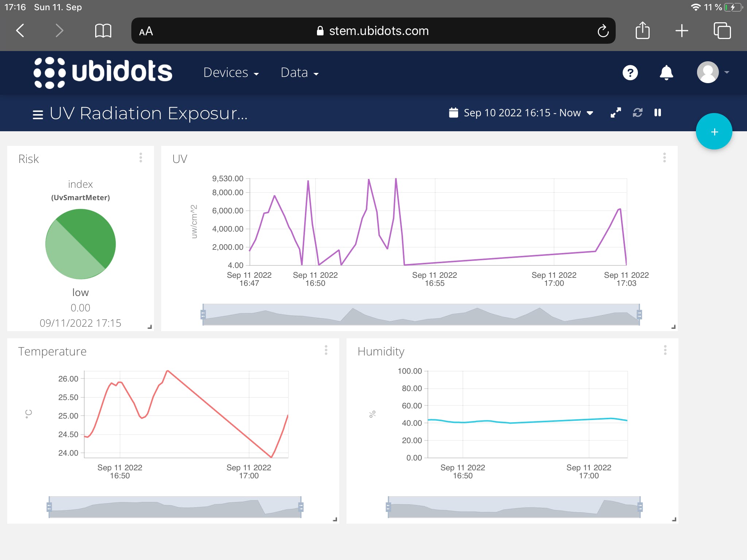747x560 pixels.
Task: Click the '9,530.00' UV axis value
Action: 228,179
